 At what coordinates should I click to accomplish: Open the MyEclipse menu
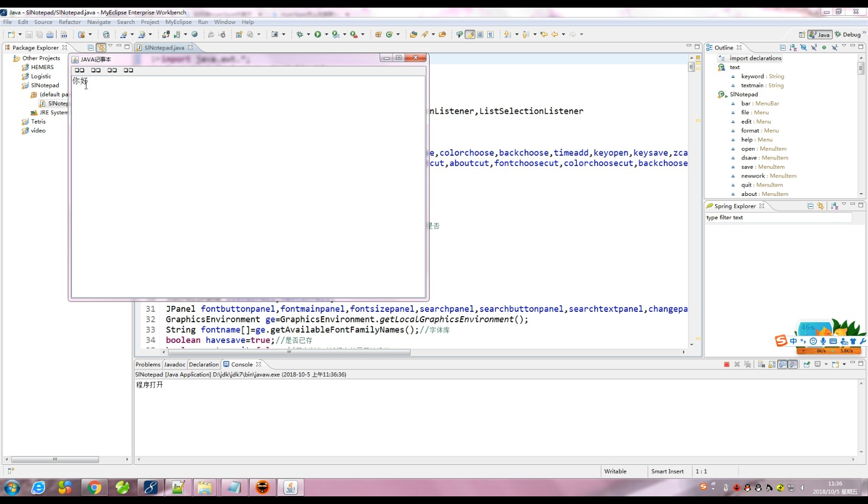[x=178, y=22]
